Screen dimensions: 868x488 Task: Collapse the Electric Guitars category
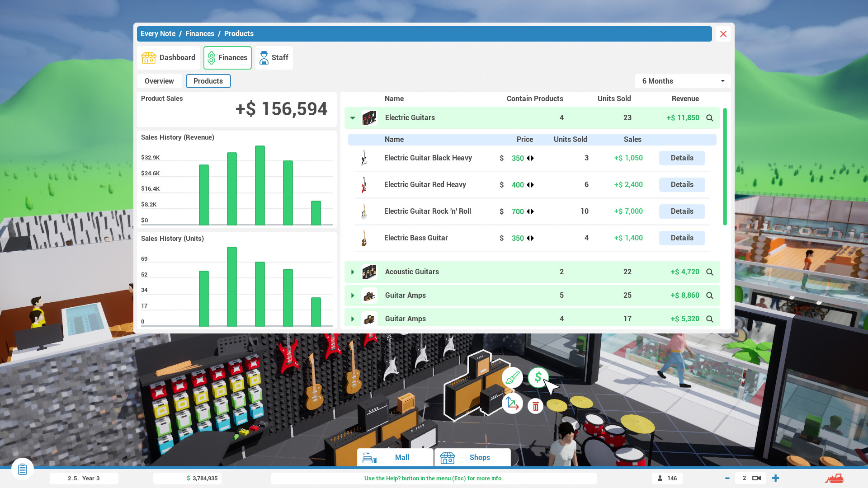(x=353, y=117)
